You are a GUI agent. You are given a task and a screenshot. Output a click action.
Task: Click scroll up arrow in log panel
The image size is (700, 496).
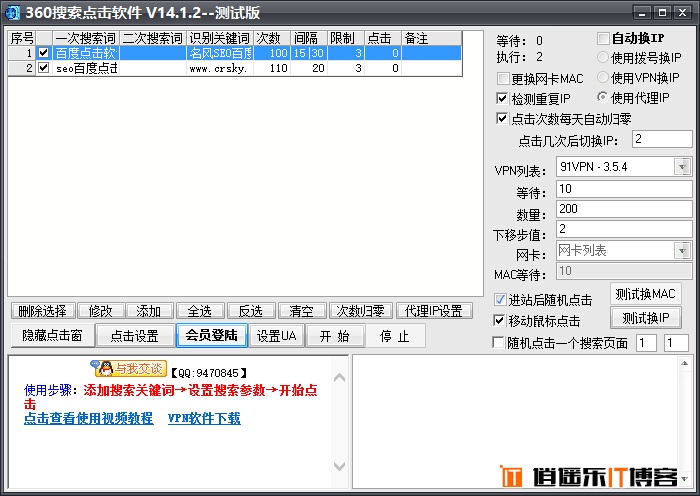684,363
